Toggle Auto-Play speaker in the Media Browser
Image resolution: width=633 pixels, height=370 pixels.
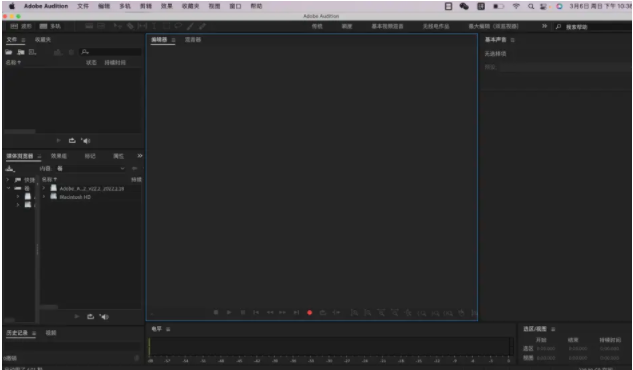(104, 317)
